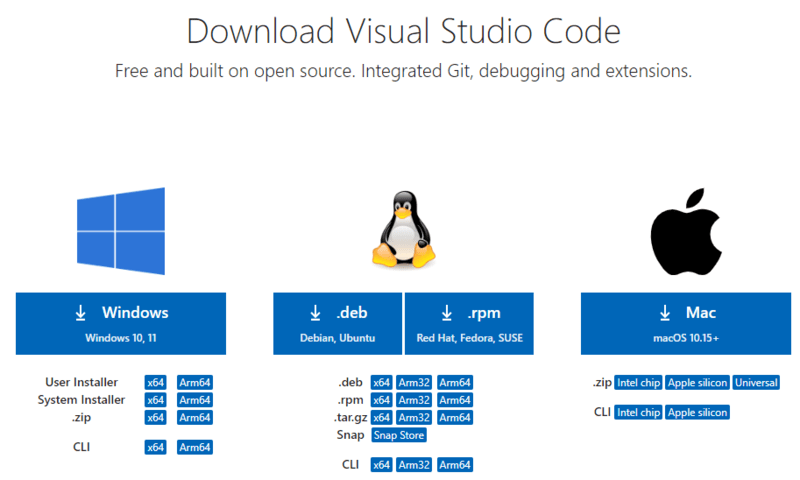Image resolution: width=800 pixels, height=480 pixels.
Task: Choose the Linux .rpm Arm64 link
Action: pos(455,400)
